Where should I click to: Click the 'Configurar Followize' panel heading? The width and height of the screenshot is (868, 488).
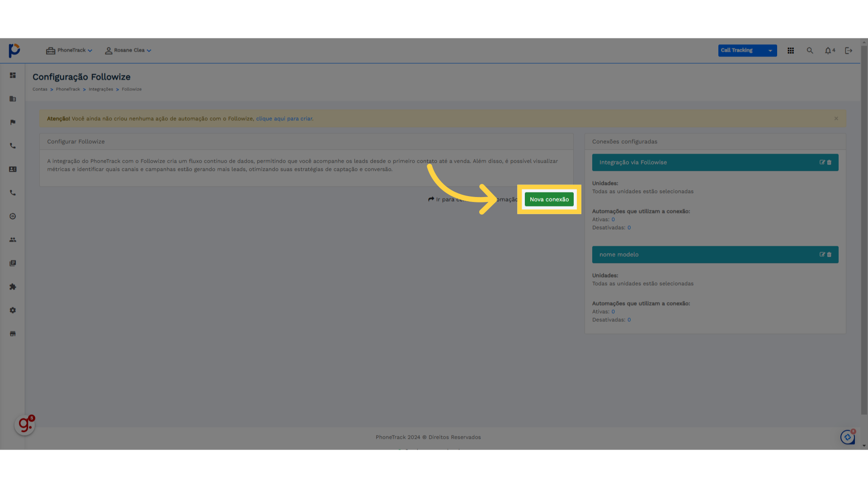click(76, 141)
